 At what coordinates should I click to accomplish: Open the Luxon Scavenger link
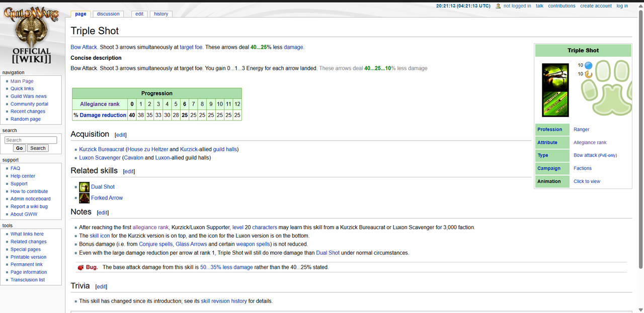click(100, 158)
